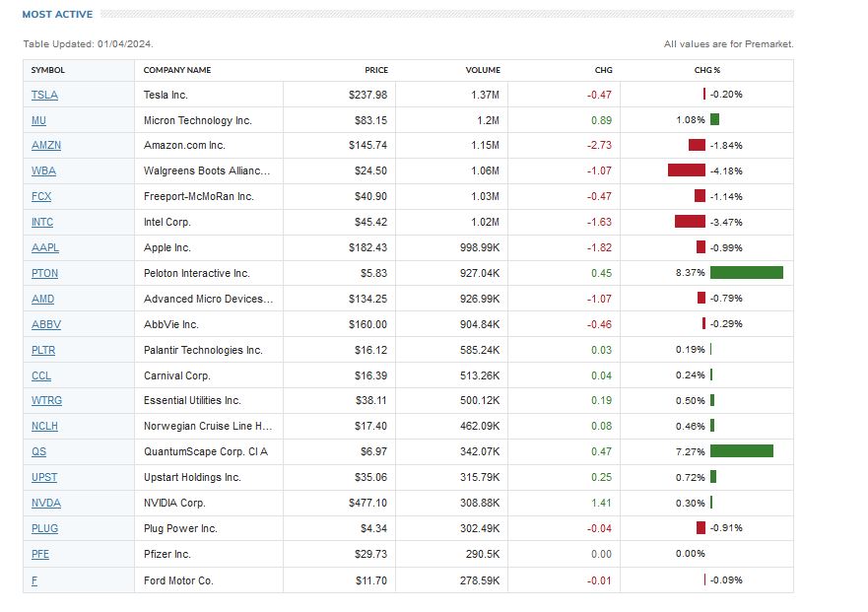Click Peloton's green 8.37% change bar
This screenshot has height=612, width=868.
pyautogui.click(x=746, y=273)
